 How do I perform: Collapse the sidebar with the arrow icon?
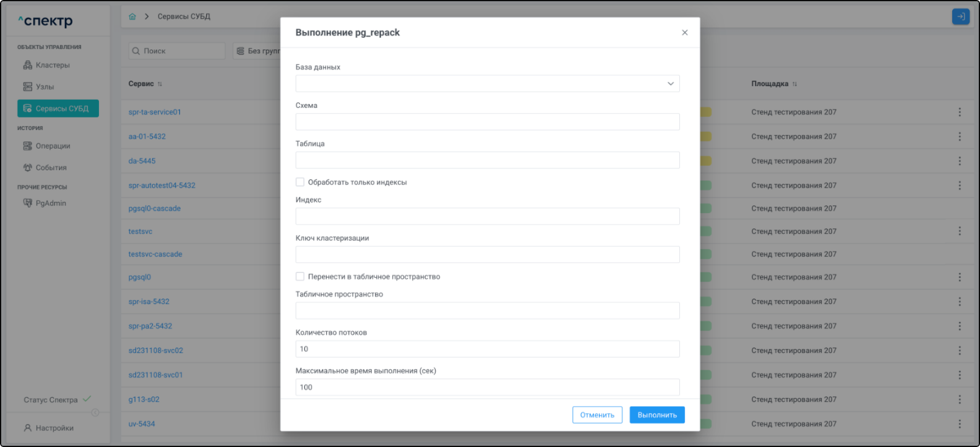click(x=95, y=412)
